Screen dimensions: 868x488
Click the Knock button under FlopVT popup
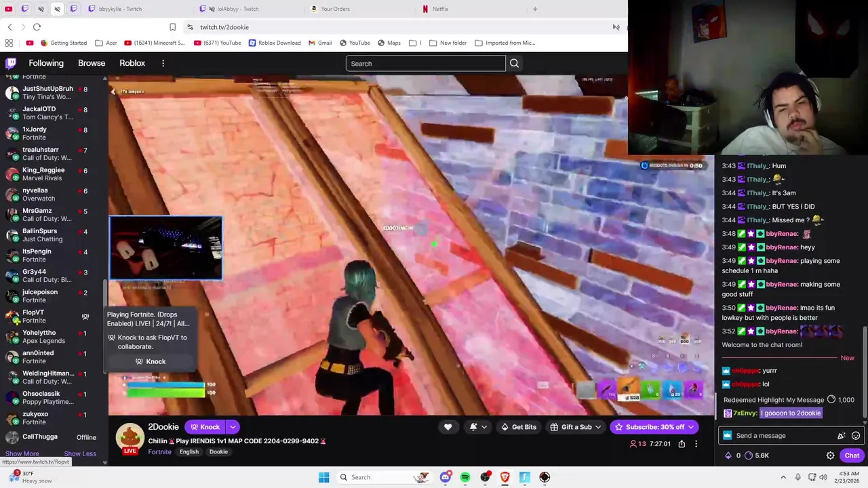point(151,361)
